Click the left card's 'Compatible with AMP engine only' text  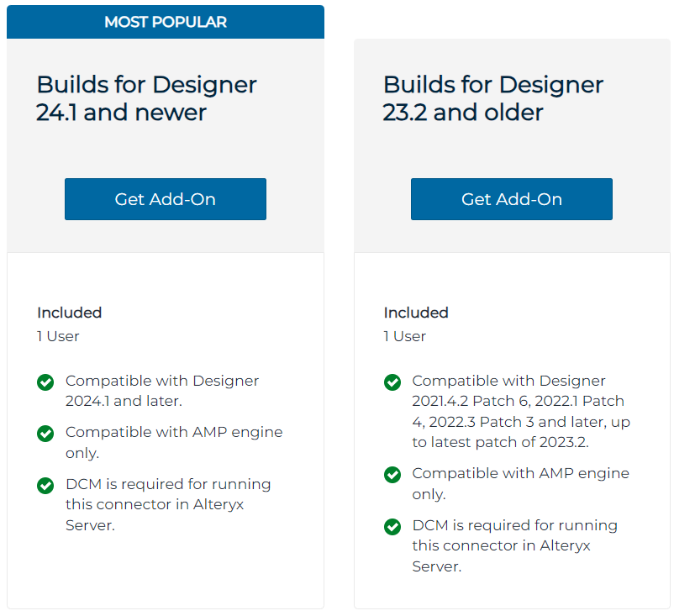point(174,442)
